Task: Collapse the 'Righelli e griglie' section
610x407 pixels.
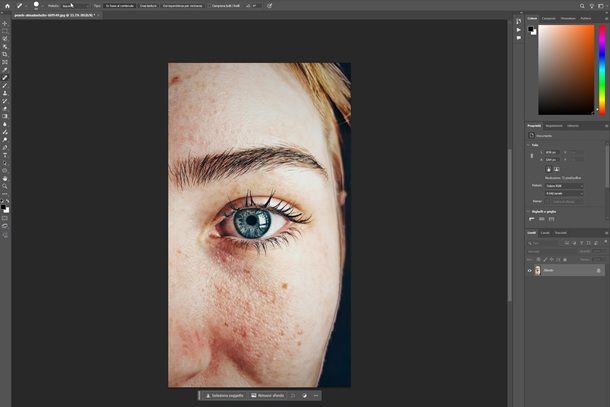Action: 528,212
